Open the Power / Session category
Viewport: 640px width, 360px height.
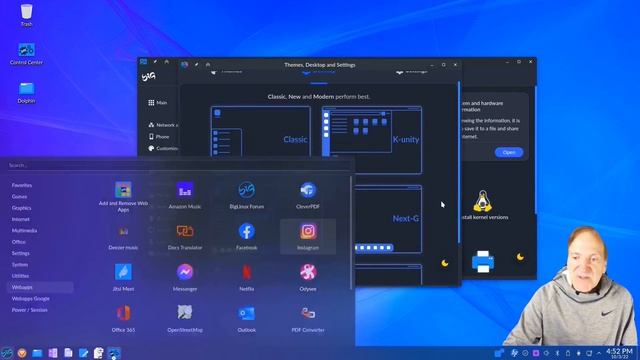(29, 310)
